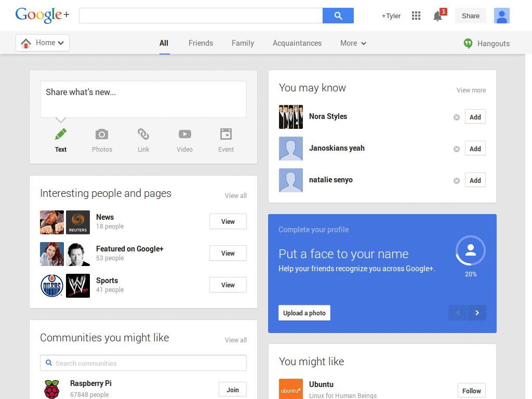Join the Raspberry Pi community

(233, 390)
